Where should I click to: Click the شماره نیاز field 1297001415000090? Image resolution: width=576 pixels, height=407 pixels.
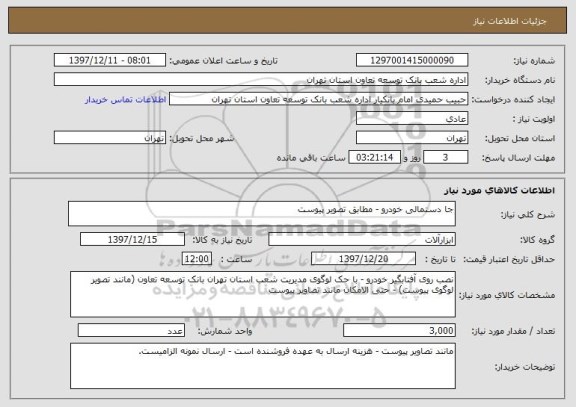pos(412,60)
